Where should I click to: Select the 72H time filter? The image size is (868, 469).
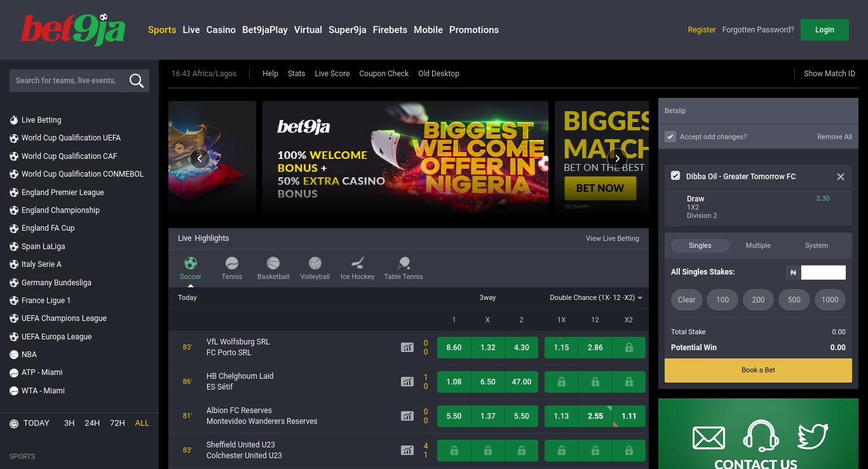point(118,423)
